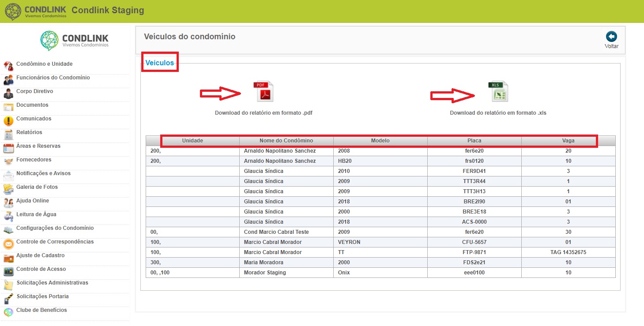This screenshot has width=644, height=326.
Task: Click the Áreas e Reservas calendar icon
Action: [x=8, y=148]
